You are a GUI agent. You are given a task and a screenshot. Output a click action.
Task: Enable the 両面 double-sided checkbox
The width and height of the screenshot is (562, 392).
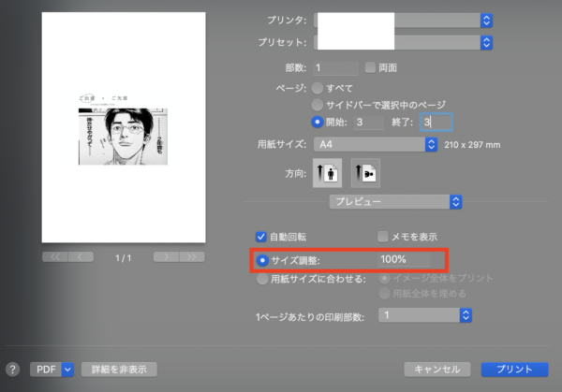[369, 67]
